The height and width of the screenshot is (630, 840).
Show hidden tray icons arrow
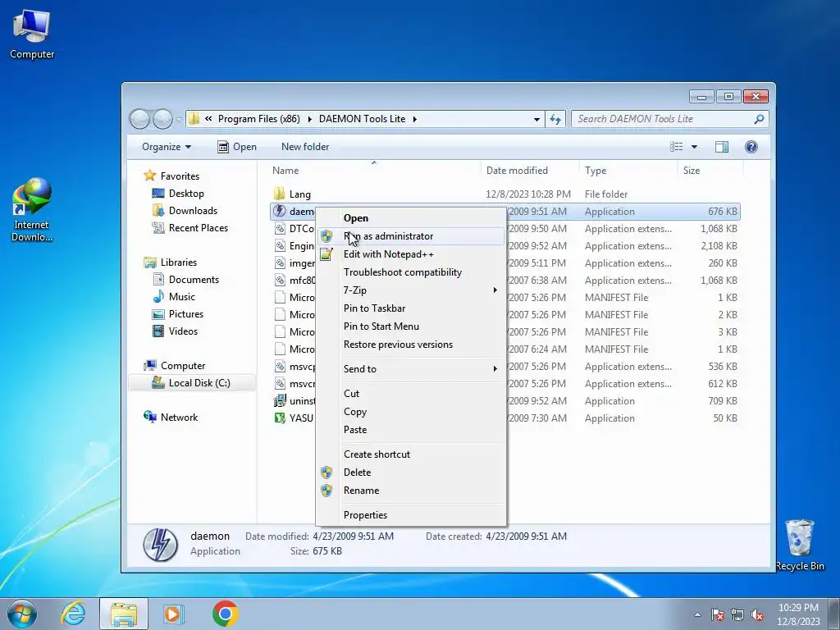[x=697, y=614]
